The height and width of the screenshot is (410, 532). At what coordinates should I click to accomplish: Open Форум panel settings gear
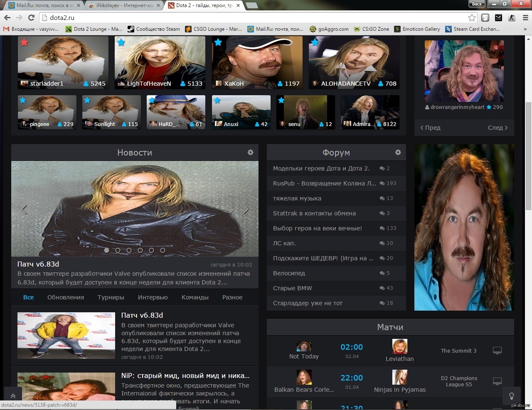point(398,152)
